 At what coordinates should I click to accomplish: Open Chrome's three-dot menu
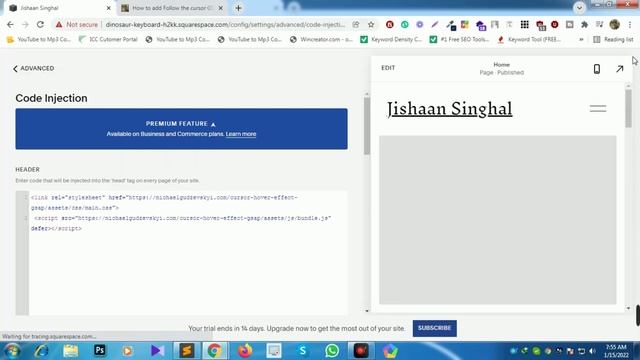(x=630, y=24)
